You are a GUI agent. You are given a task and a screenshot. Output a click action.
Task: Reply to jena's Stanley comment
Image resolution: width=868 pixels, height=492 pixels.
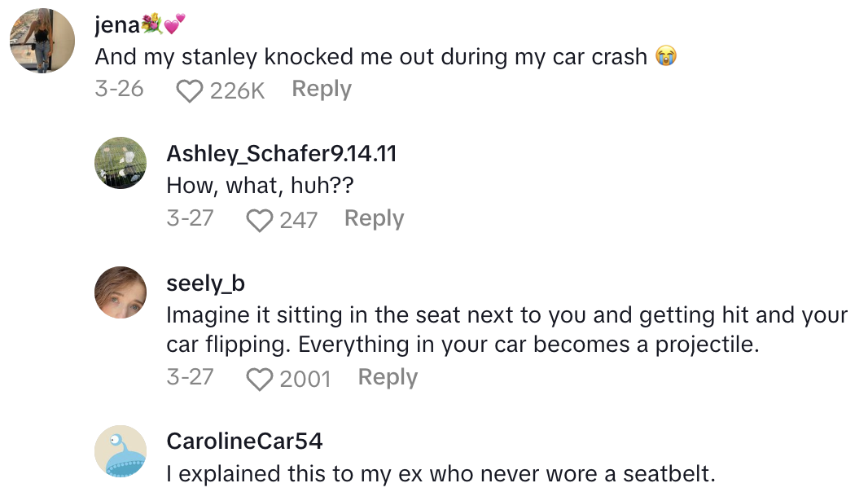(322, 89)
